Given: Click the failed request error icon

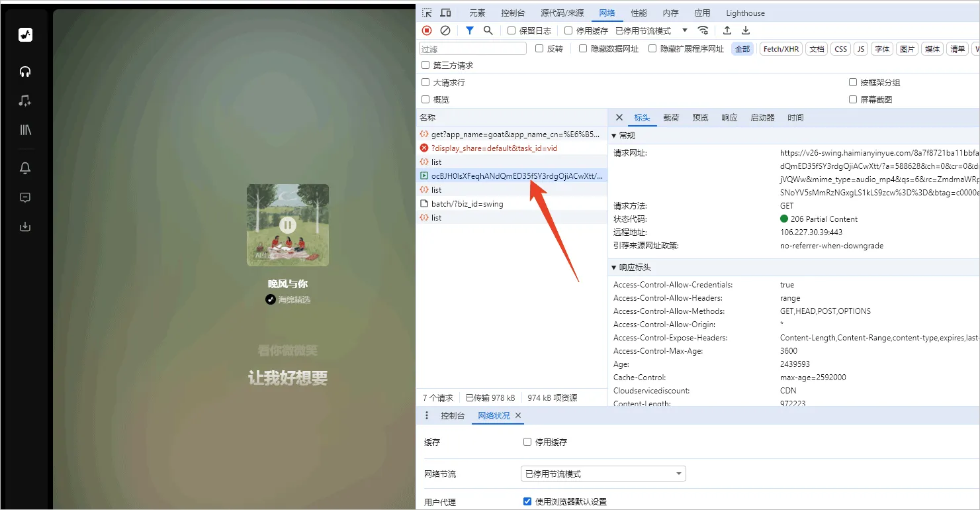Looking at the screenshot, I should pyautogui.click(x=424, y=148).
